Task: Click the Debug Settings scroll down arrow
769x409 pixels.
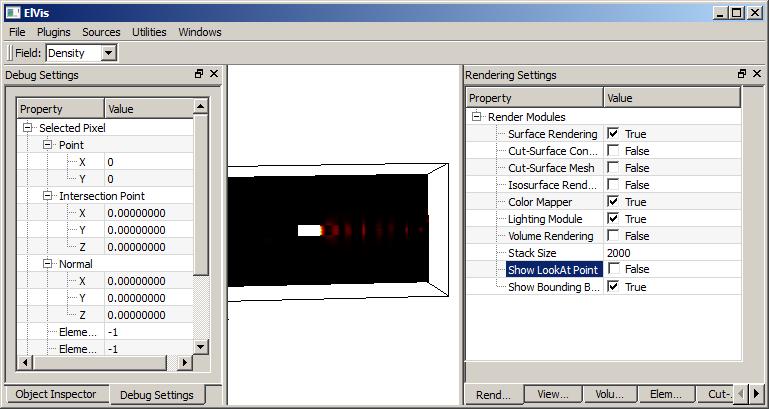Action: point(201,347)
